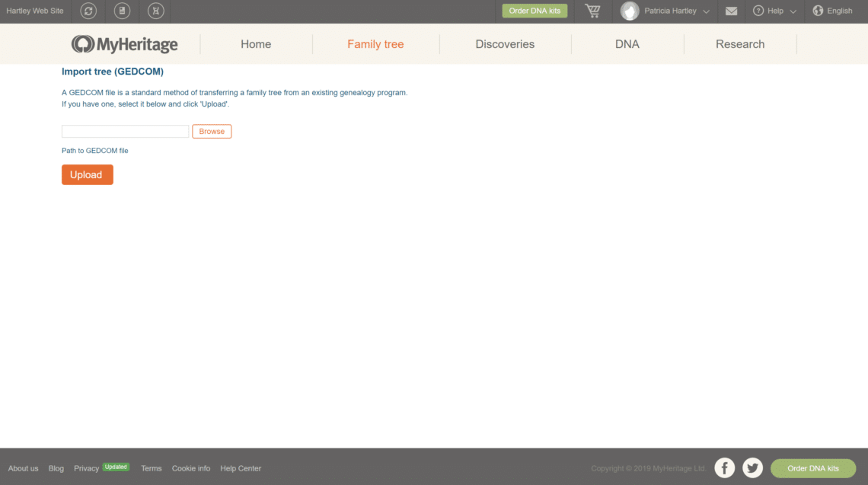
Task: Open the Help Center link
Action: tap(241, 467)
